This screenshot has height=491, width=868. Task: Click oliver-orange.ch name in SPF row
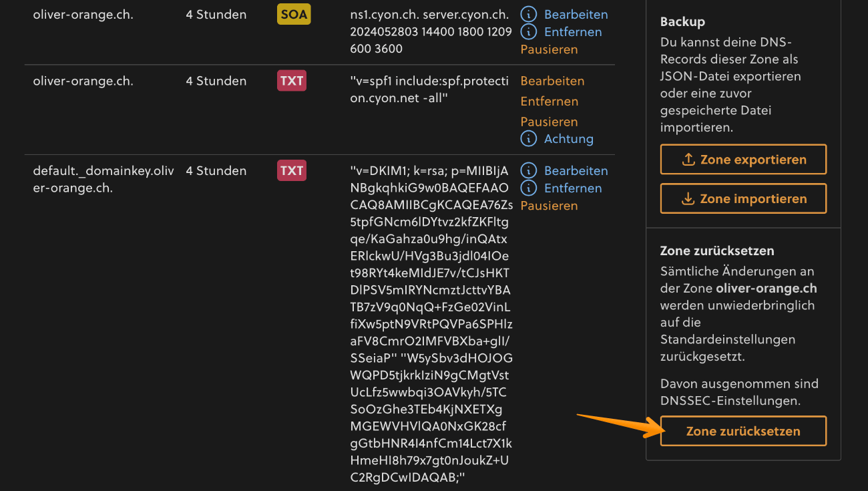coord(83,81)
